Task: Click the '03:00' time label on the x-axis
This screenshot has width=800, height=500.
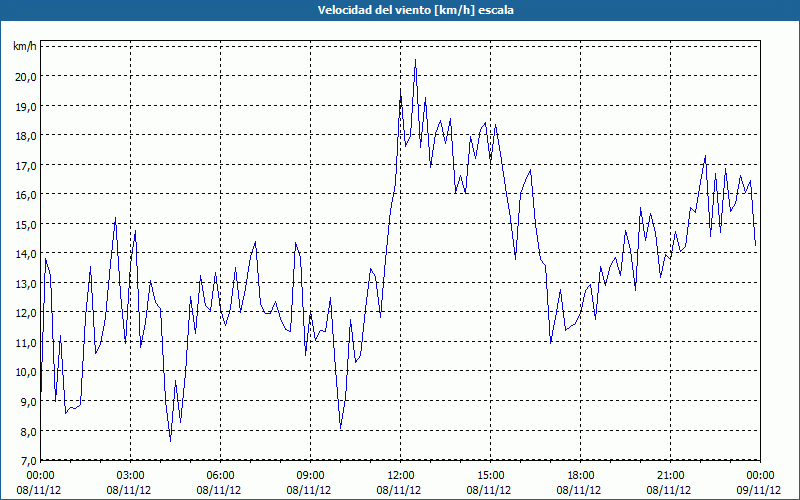Action: click(131, 476)
